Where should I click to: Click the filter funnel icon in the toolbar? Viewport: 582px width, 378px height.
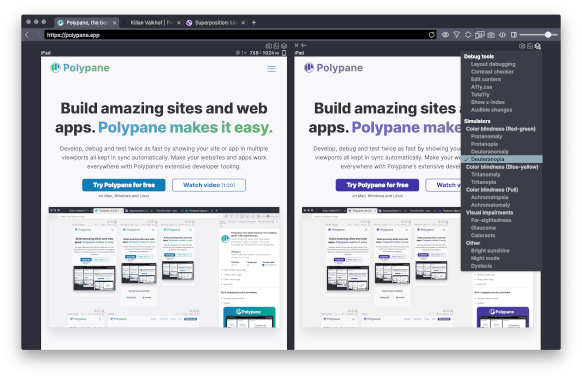(457, 35)
